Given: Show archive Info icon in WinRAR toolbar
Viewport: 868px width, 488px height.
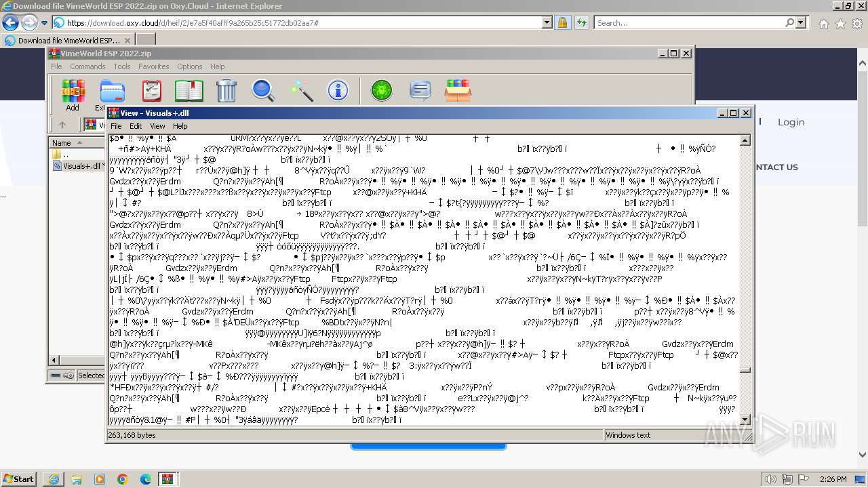Looking at the screenshot, I should click(338, 91).
